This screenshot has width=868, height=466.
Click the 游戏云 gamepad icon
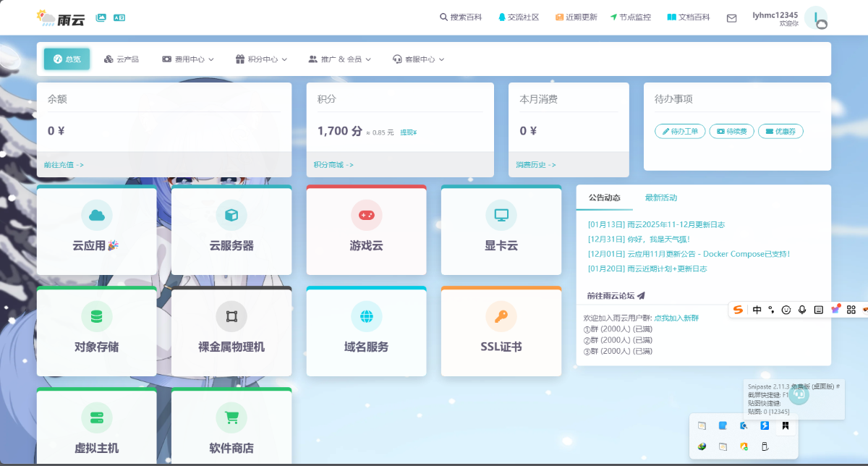point(366,215)
